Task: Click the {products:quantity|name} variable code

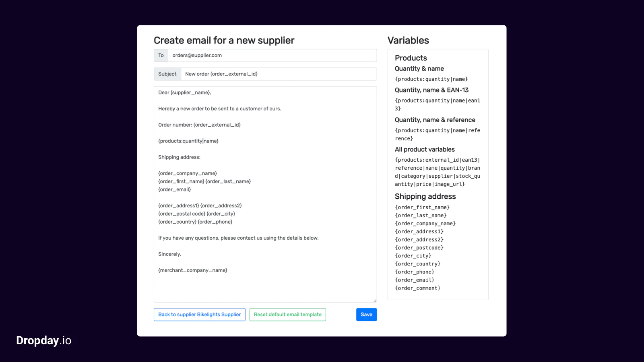Action: click(431, 79)
